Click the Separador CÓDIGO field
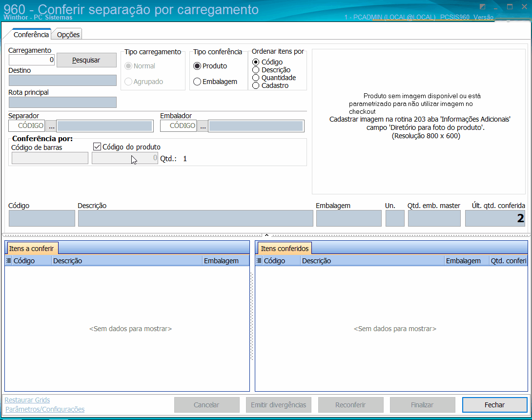 point(27,126)
